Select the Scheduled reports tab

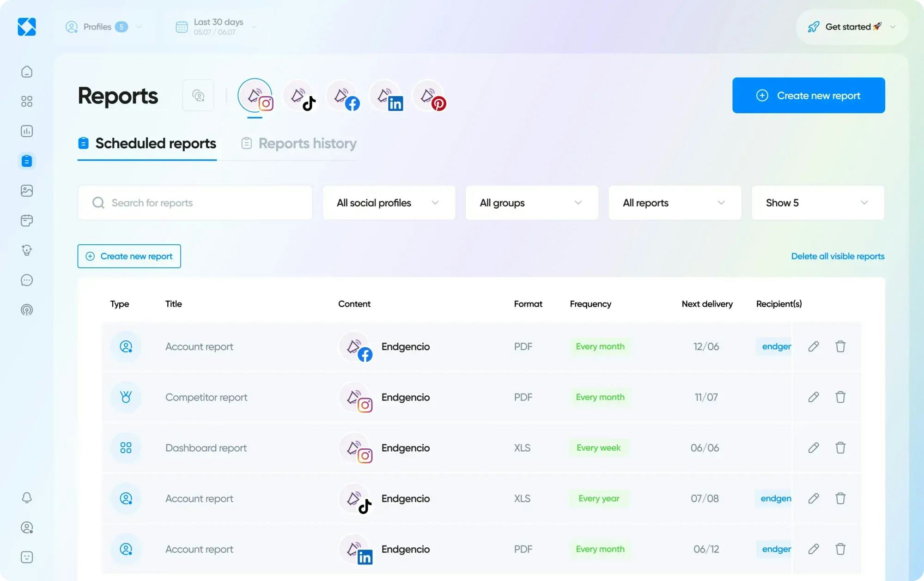[155, 143]
